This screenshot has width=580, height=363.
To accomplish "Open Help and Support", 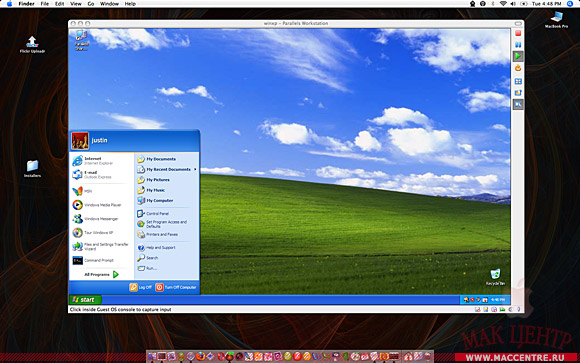I will [156, 248].
